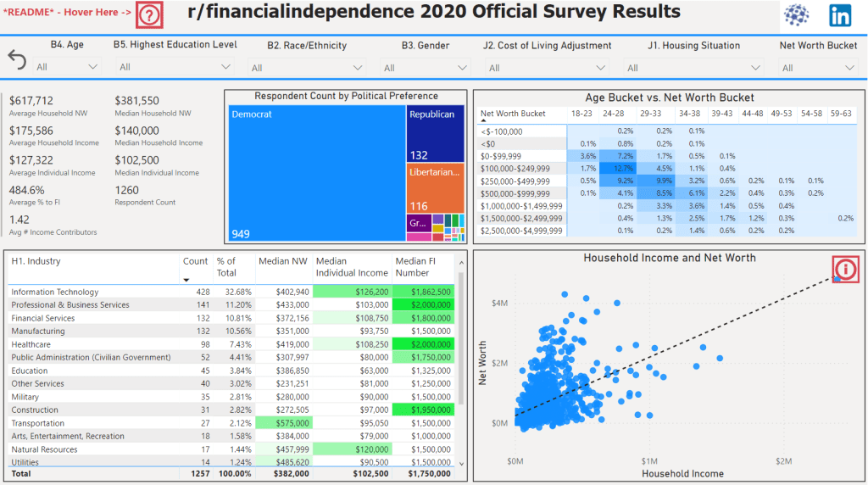Open the B5. Highest Education Level dropdown
This screenshot has width=868, height=485.
point(174,67)
